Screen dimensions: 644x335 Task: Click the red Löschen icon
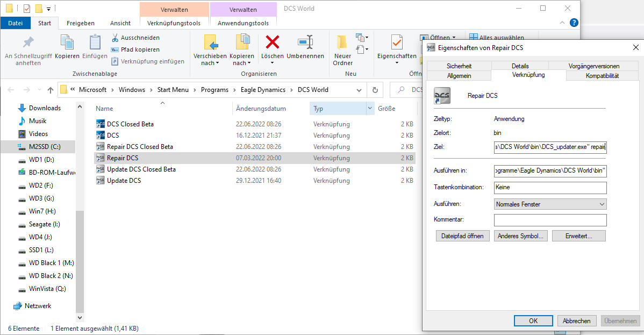pos(273,42)
